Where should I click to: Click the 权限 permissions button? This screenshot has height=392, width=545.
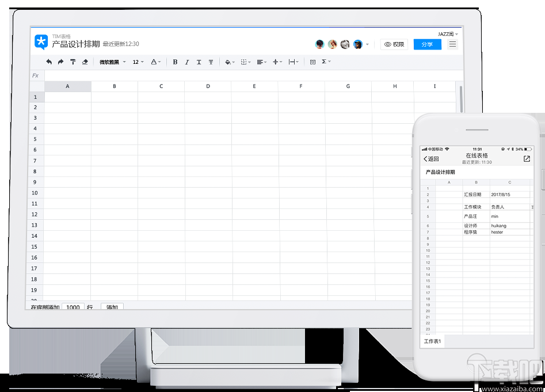pyautogui.click(x=394, y=44)
